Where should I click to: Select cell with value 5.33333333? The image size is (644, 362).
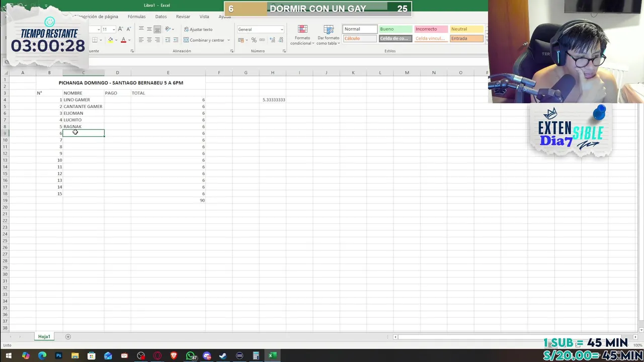pyautogui.click(x=273, y=100)
